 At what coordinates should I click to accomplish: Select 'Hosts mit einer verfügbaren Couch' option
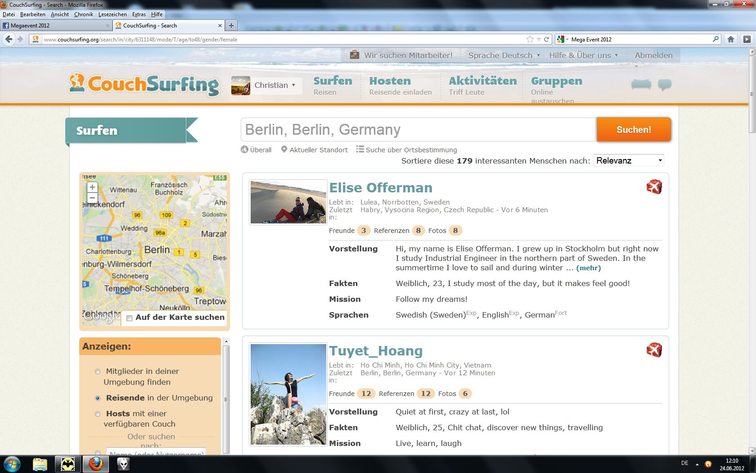tap(97, 413)
